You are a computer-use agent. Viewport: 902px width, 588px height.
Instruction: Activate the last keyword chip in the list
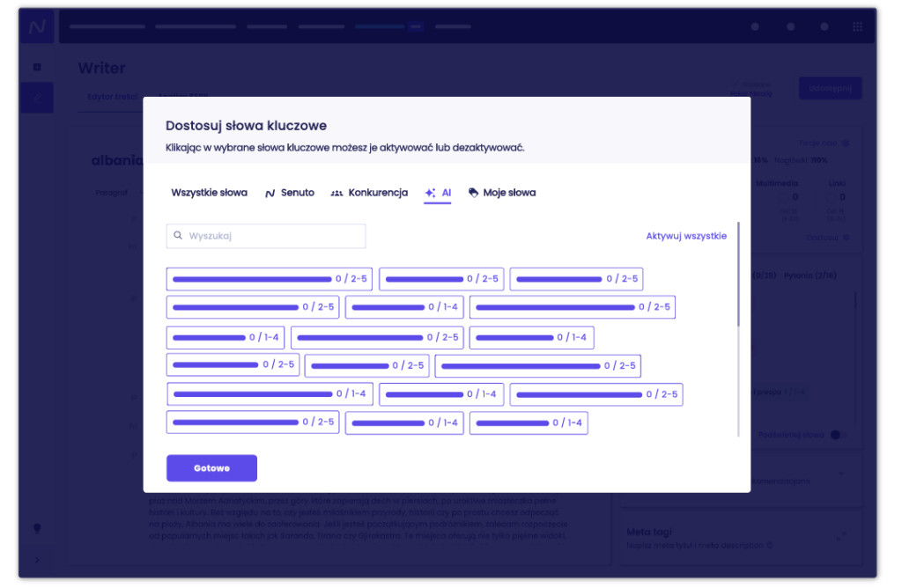tap(528, 423)
